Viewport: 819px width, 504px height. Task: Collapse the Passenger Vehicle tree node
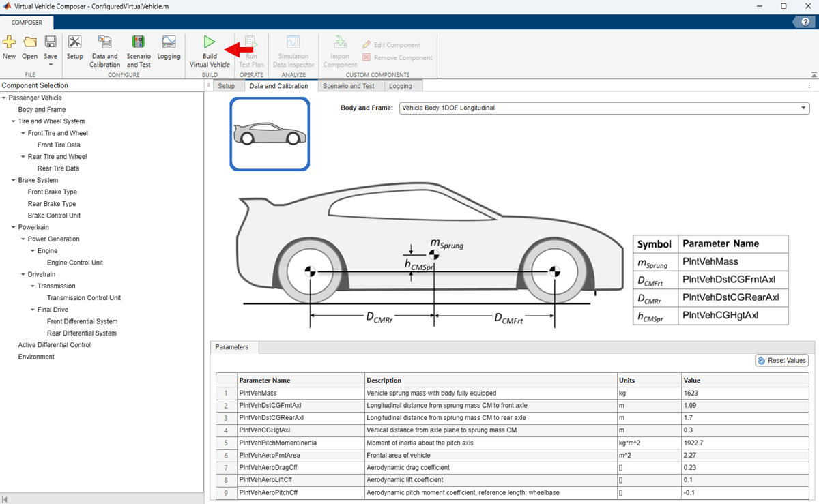coord(4,98)
